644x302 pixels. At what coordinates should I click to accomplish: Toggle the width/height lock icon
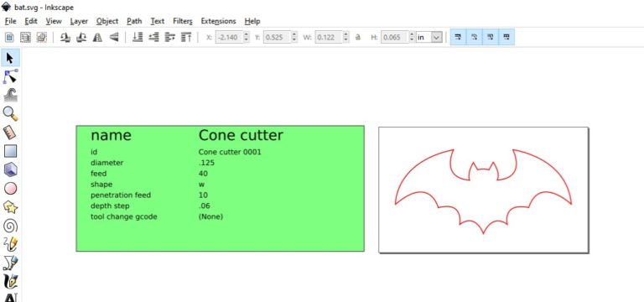click(x=358, y=38)
